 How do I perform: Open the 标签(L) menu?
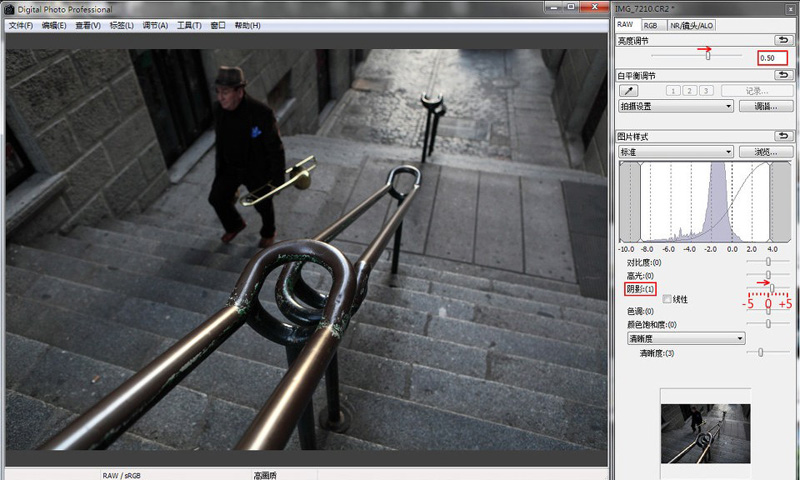coord(121,26)
